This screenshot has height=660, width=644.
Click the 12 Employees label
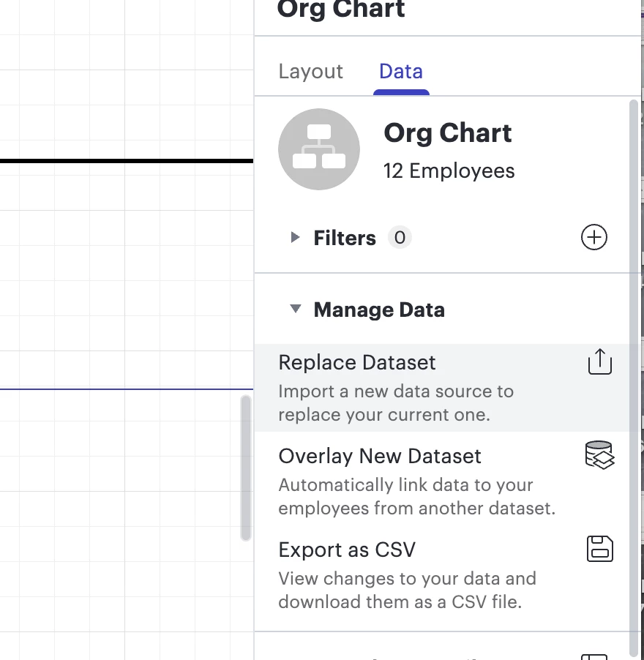(x=449, y=171)
